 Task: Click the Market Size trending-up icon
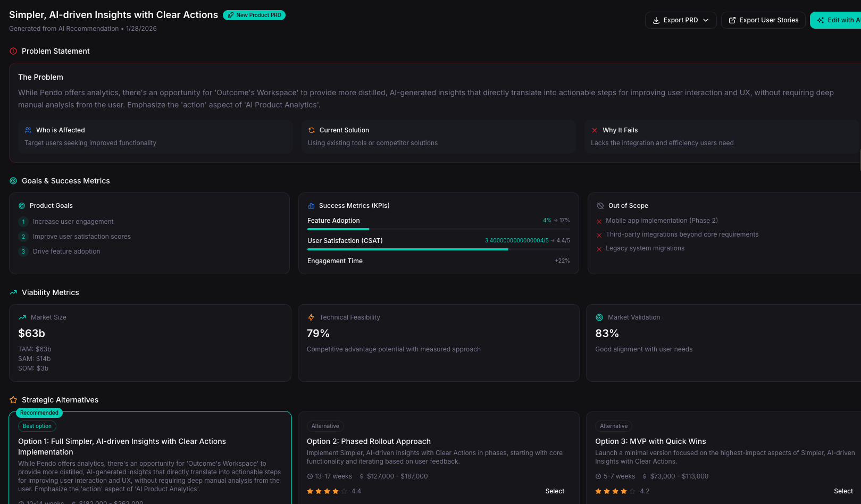click(22, 317)
